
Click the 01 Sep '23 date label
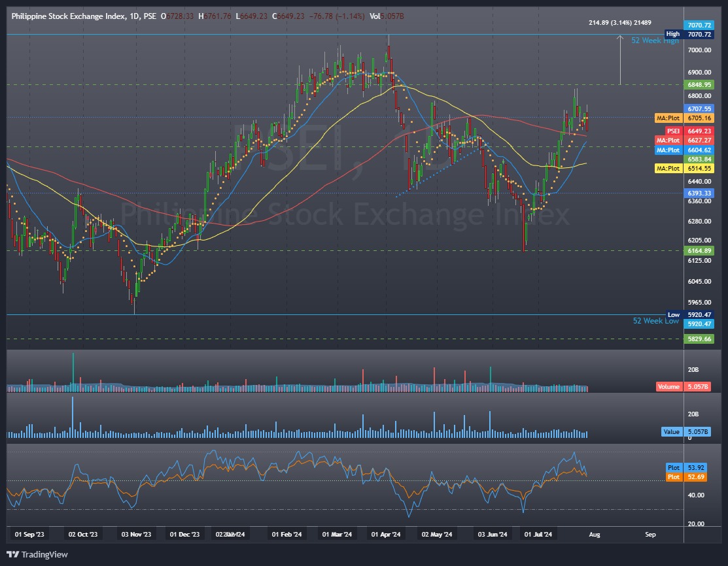[29, 535]
